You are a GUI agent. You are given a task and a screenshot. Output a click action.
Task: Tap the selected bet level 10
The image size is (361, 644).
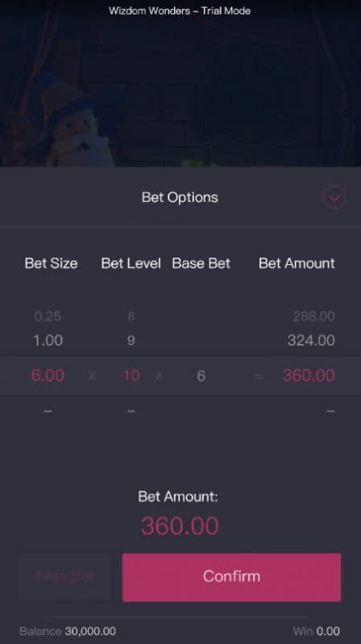pos(131,375)
